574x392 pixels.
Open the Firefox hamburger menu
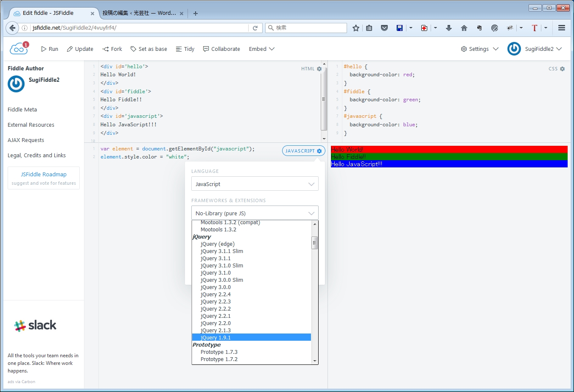(562, 28)
